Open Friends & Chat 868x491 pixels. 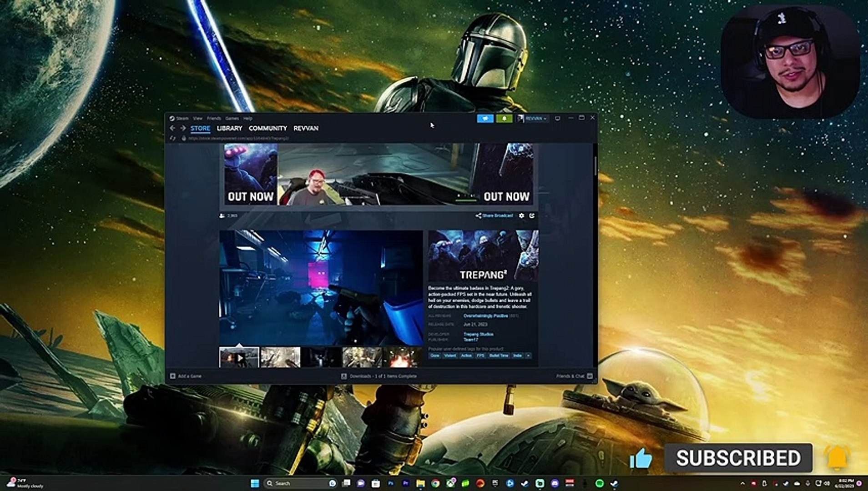coord(570,376)
